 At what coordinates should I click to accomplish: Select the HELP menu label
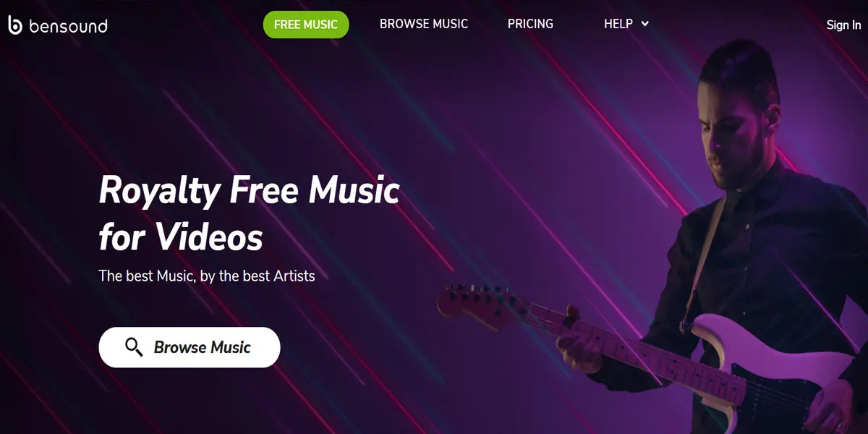618,24
